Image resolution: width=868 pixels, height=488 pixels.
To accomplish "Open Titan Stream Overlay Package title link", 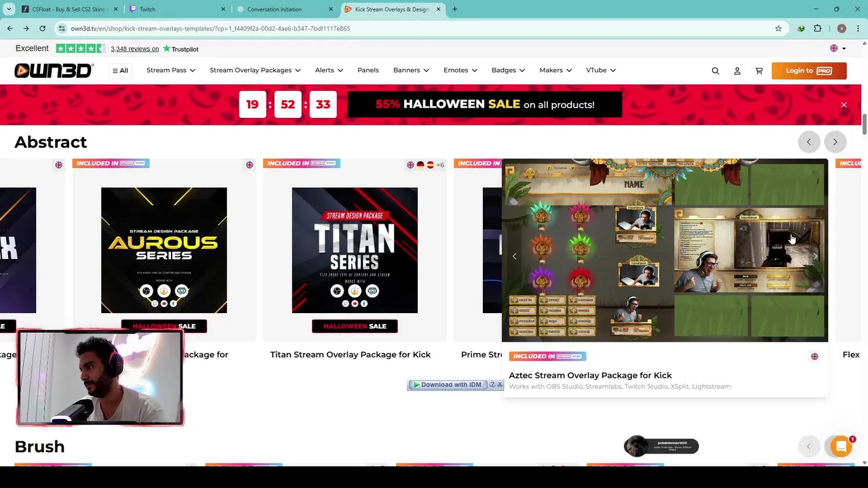I will pyautogui.click(x=351, y=354).
